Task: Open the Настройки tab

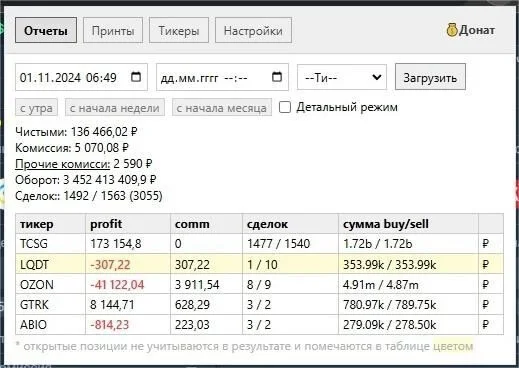Action: (x=253, y=30)
